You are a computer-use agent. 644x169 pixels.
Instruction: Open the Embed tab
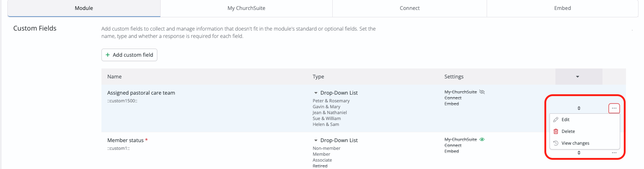pyautogui.click(x=562, y=8)
